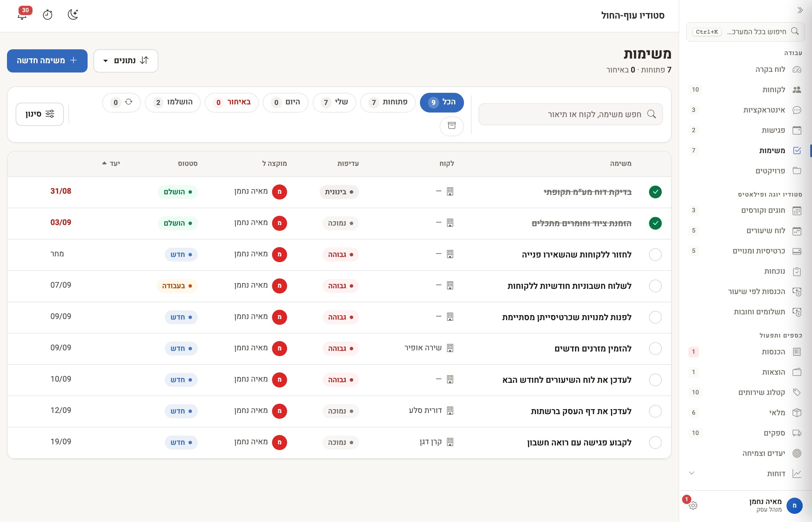Open the נתונים dropdown
The width and height of the screenshot is (812, 522).
pyautogui.click(x=126, y=61)
